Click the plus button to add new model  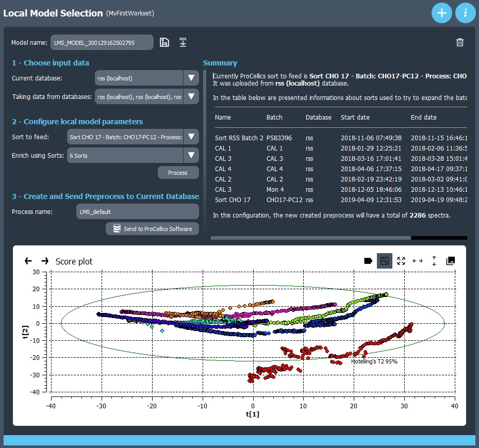[441, 13]
